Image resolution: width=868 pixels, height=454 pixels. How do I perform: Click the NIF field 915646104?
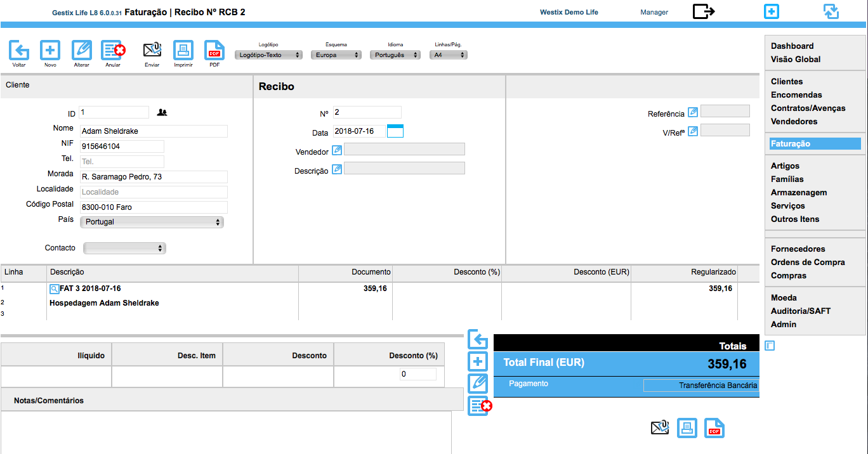tap(122, 146)
